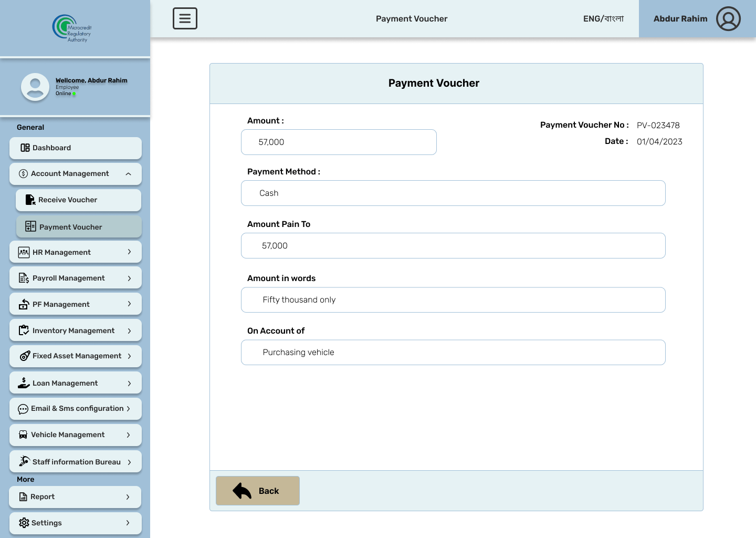This screenshot has width=756, height=538.
Task: Open Inventory Management menu
Action: [76, 330]
